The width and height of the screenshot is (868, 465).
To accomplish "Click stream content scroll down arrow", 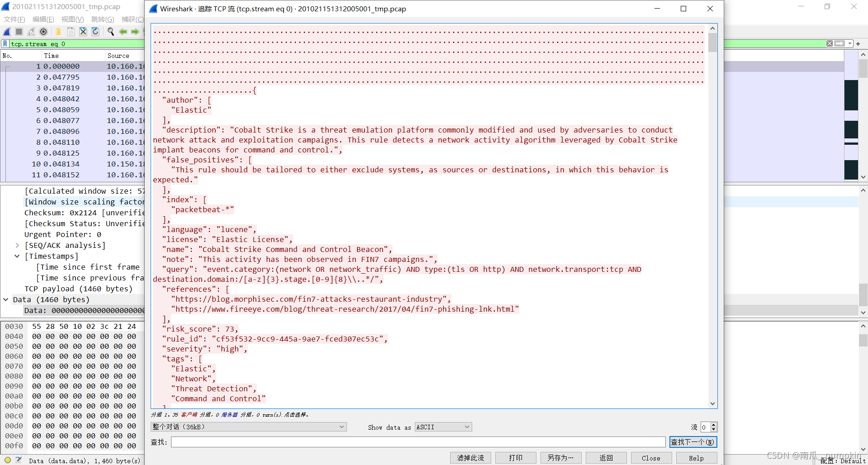I will 712,403.
